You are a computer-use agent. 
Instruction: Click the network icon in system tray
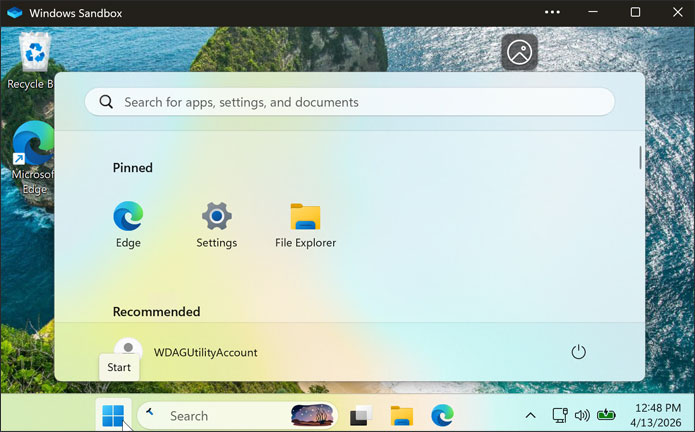coord(560,415)
